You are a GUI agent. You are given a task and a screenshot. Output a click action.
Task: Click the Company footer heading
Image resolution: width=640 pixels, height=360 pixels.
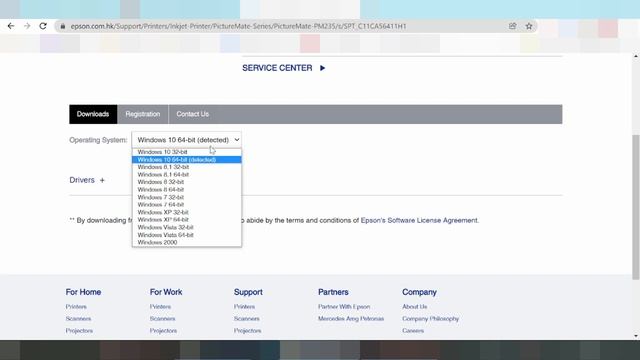[x=419, y=292]
